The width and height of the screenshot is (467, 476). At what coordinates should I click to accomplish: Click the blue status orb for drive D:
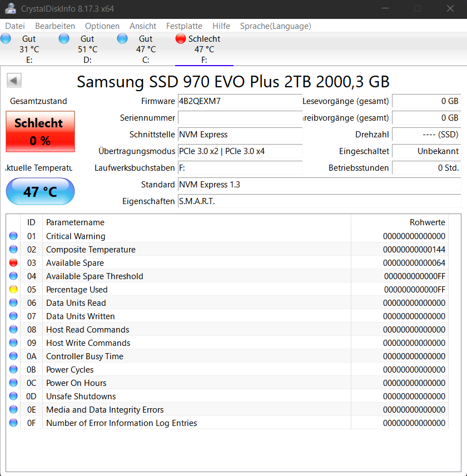coord(64,38)
